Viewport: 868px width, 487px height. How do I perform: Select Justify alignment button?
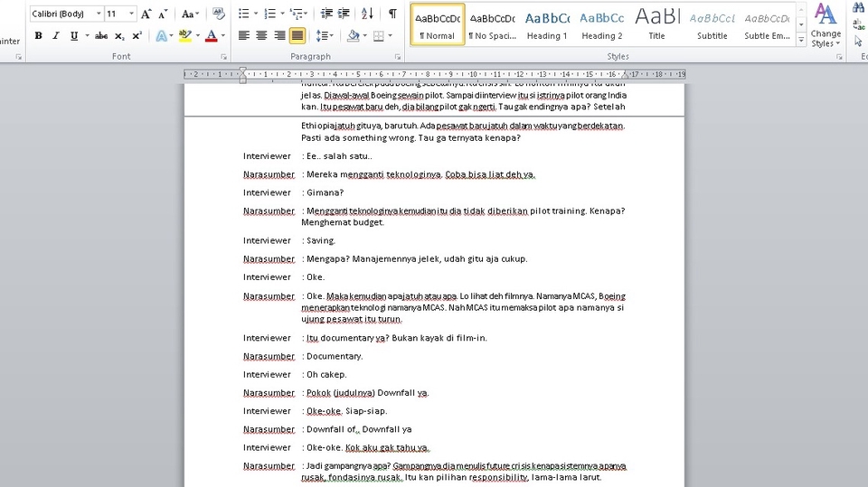point(297,36)
